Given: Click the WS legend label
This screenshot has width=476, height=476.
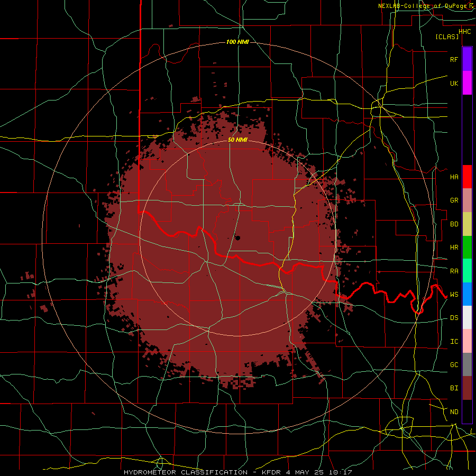Looking at the screenshot, I should 454,294.
